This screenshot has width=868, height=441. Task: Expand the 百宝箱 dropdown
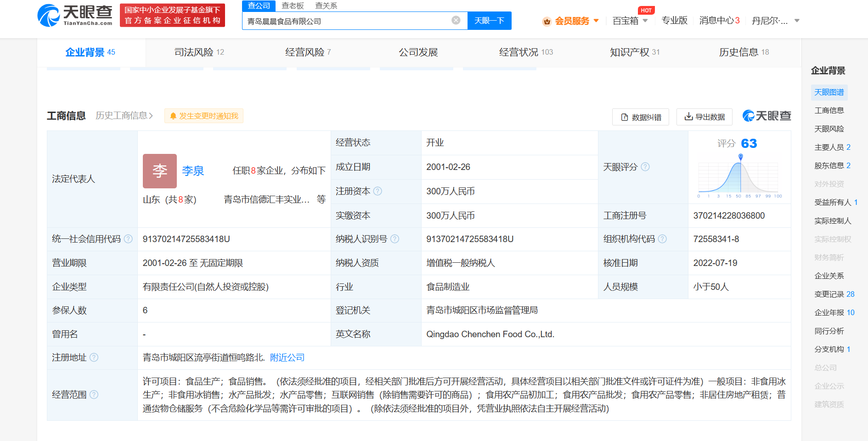pos(645,21)
